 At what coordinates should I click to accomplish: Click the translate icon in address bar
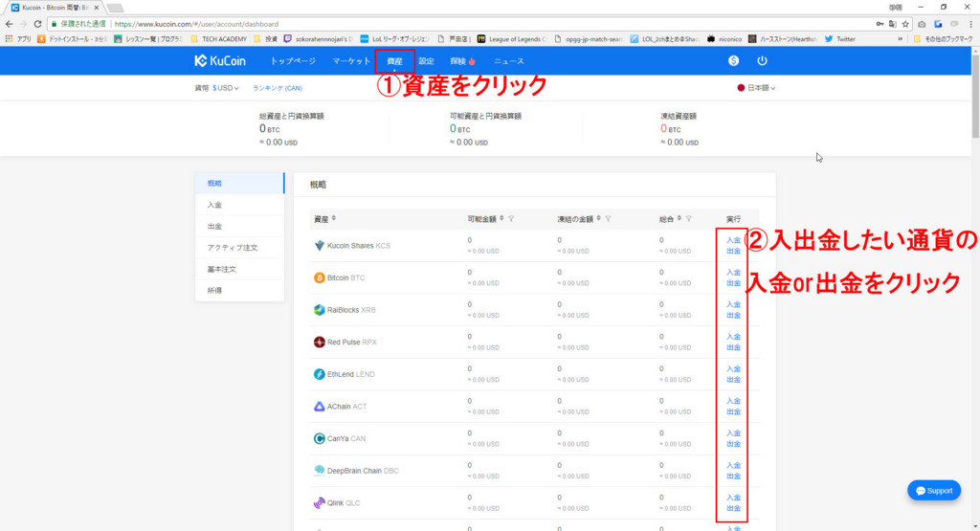pos(893,24)
